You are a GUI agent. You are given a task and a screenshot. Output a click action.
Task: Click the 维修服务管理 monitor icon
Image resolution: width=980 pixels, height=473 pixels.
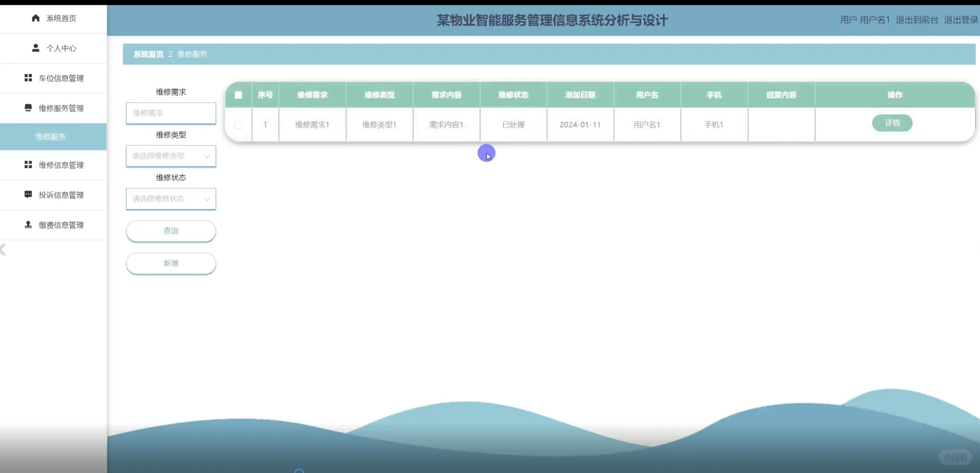pyautogui.click(x=28, y=107)
